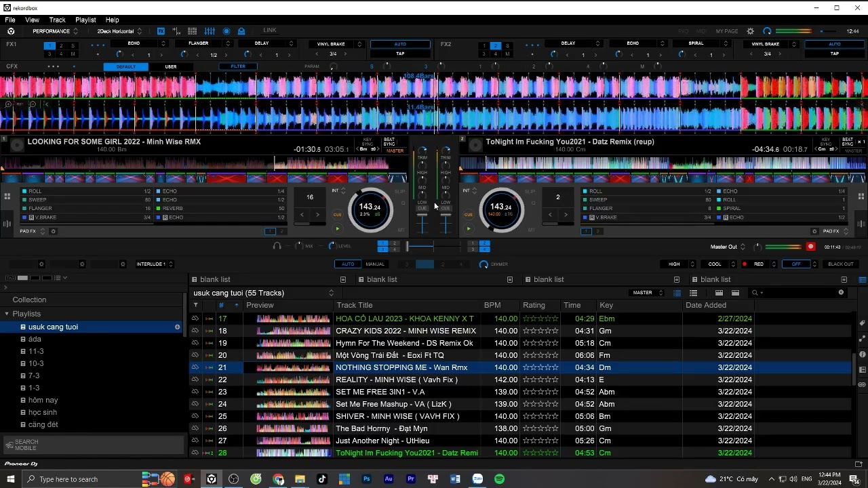Open the PERFORMANCE mode dropdown
868x488 pixels.
pos(55,31)
